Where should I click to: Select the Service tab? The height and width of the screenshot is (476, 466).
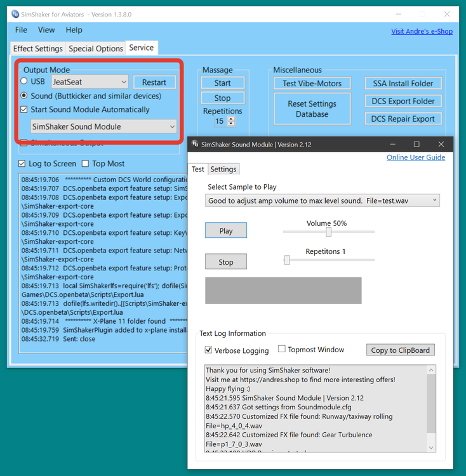pyautogui.click(x=142, y=48)
